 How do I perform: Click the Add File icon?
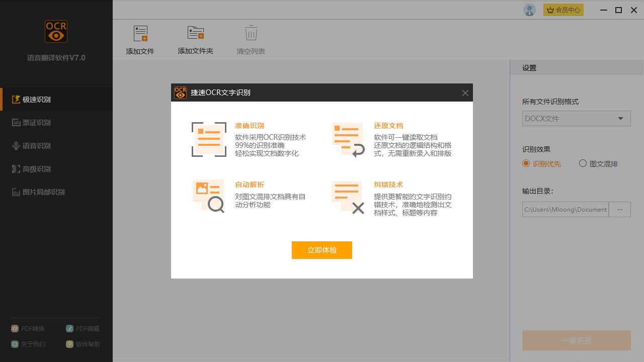(x=140, y=34)
